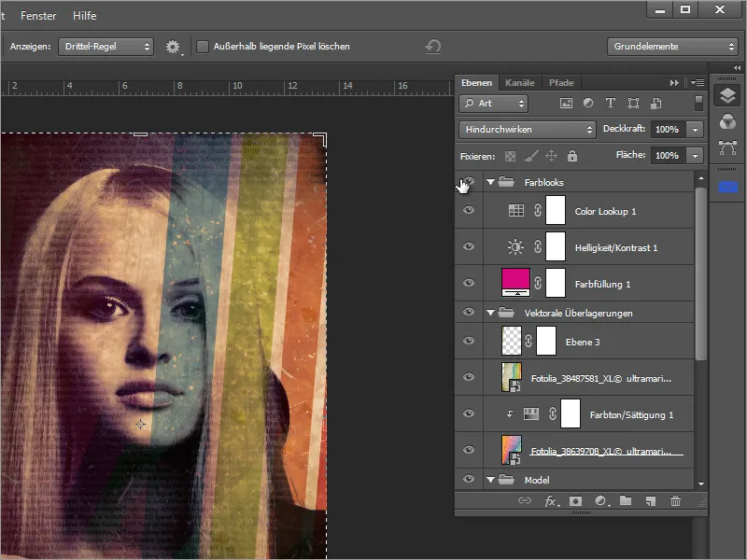The image size is (747, 560).
Task: Hide the Farbton/Sättigung 1 layer
Action: pos(469,413)
